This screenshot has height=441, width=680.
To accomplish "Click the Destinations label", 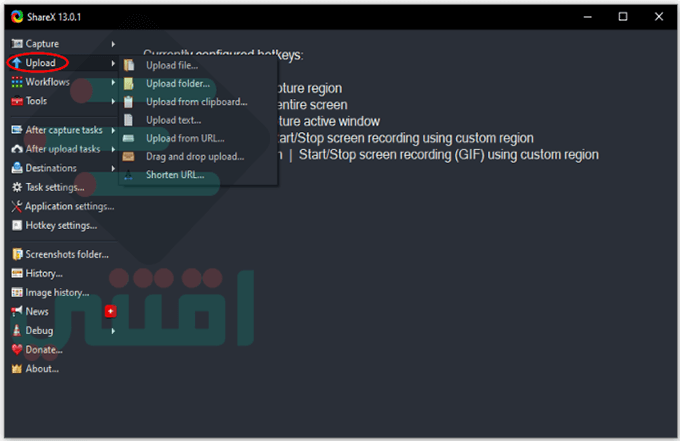I will pyautogui.click(x=51, y=168).
